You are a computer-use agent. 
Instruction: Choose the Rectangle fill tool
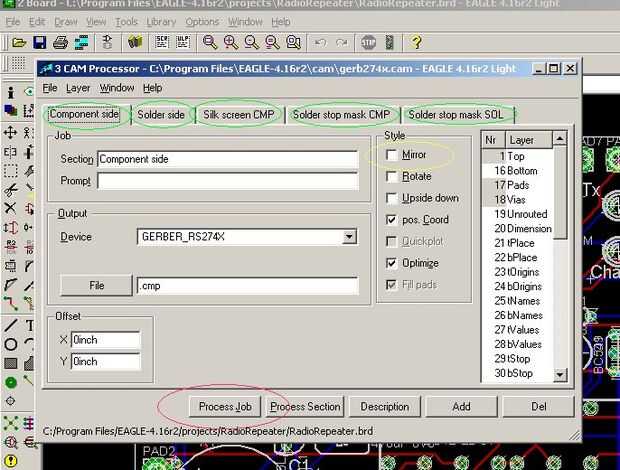click(x=10, y=363)
